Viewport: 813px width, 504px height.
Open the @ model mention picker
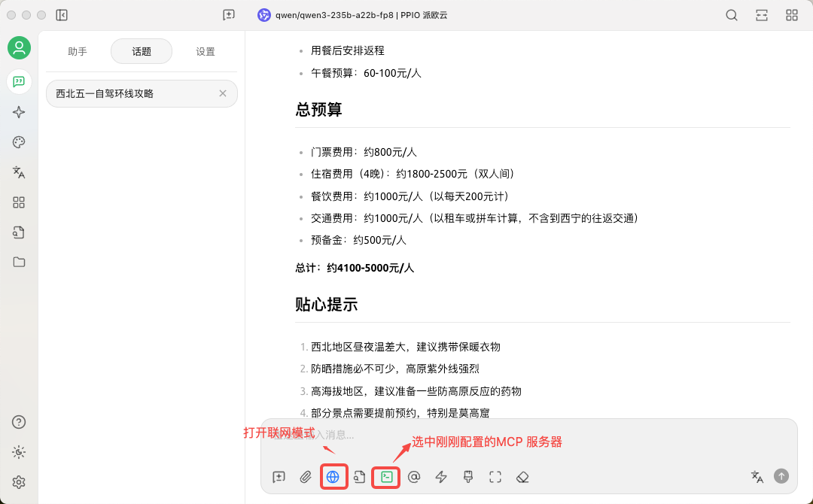point(414,476)
